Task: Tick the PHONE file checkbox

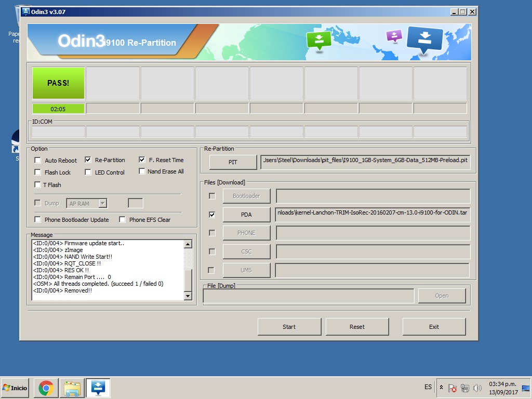Action: click(212, 233)
